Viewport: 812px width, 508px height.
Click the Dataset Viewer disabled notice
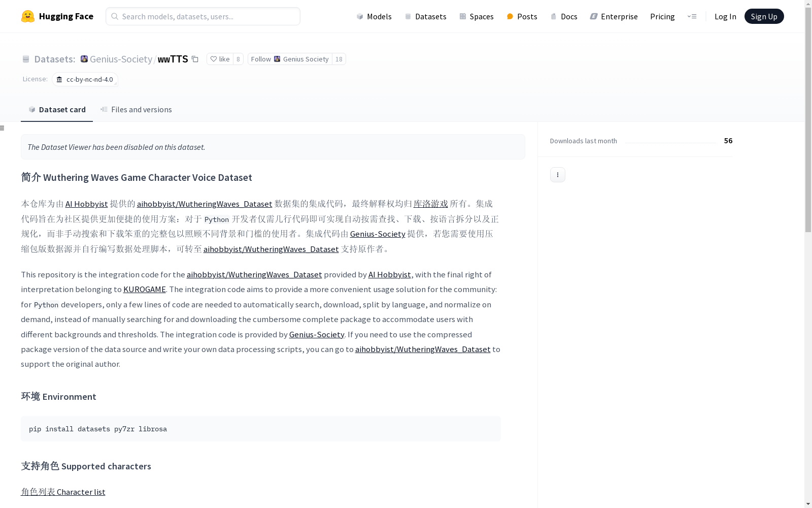pos(273,147)
